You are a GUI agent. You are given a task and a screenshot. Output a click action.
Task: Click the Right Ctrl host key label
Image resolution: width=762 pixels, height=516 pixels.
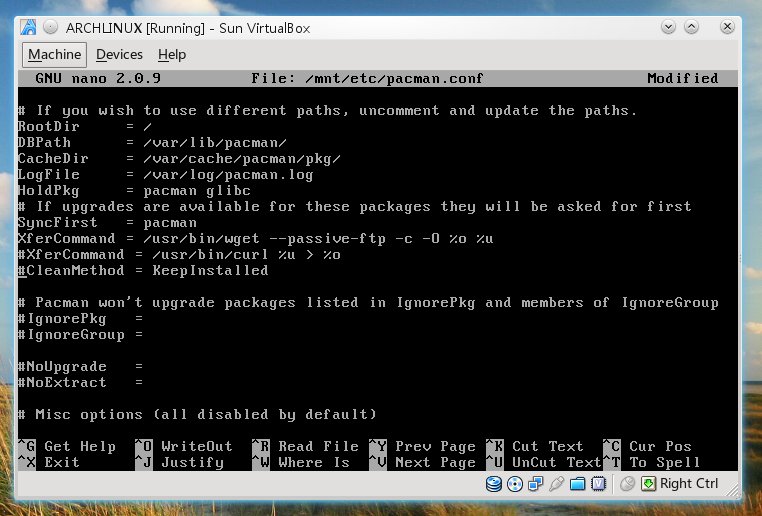(689, 484)
